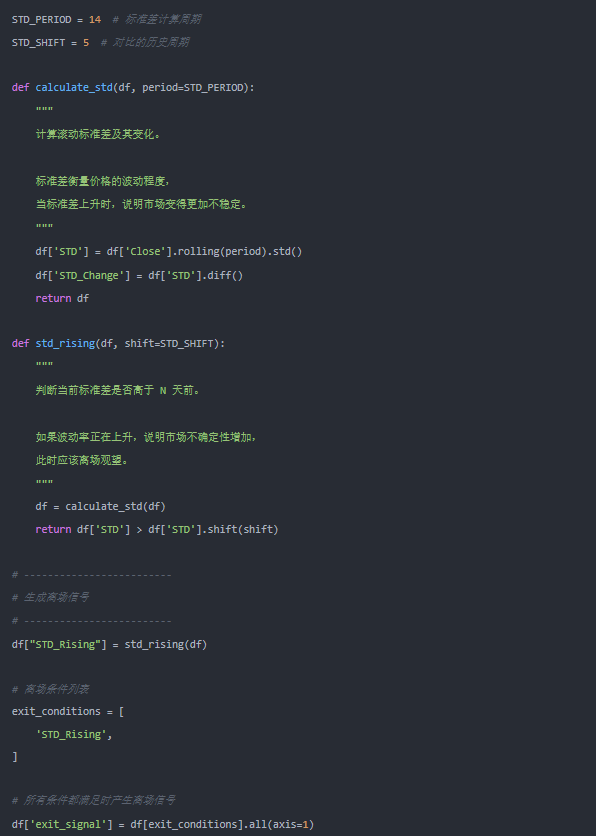Click the exit_conditions = [ line

tap(68, 712)
